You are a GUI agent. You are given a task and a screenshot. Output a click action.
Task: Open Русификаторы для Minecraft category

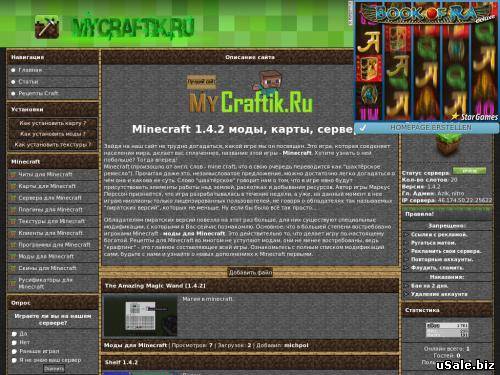[45, 283]
